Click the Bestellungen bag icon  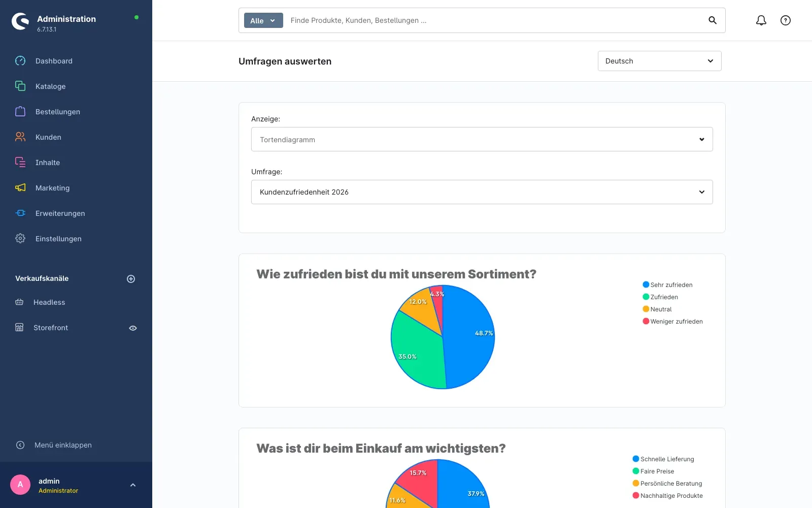pos(20,112)
